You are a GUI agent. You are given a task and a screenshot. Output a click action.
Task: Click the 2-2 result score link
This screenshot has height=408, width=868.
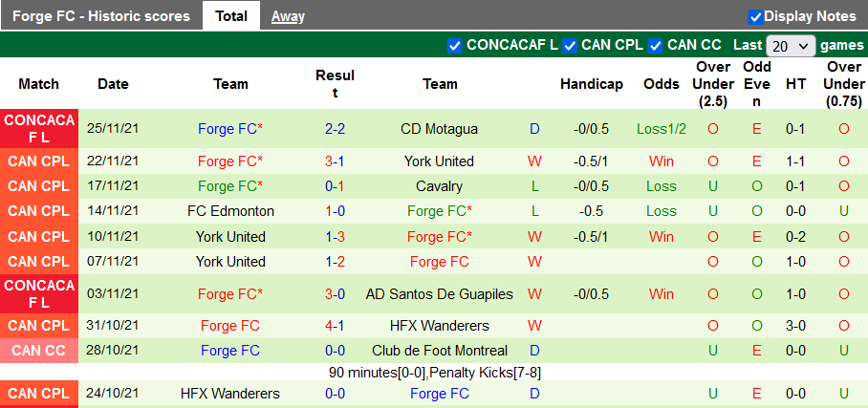click(x=335, y=129)
